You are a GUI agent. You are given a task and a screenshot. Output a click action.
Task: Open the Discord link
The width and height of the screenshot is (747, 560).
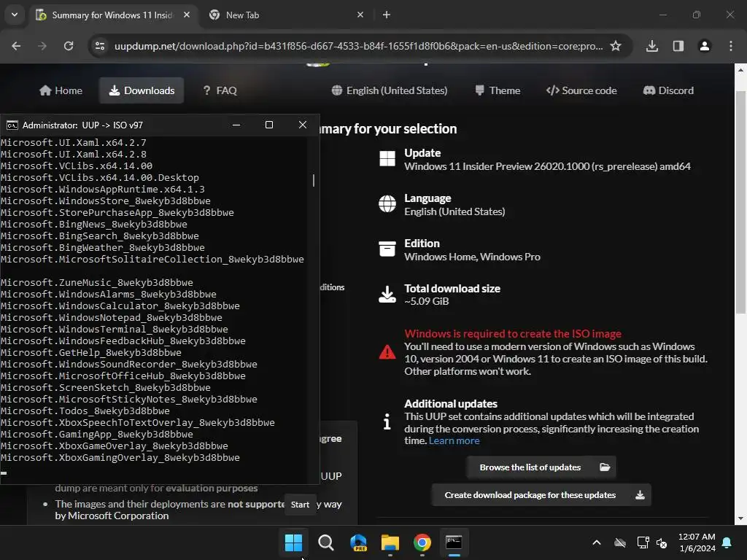[x=668, y=90]
